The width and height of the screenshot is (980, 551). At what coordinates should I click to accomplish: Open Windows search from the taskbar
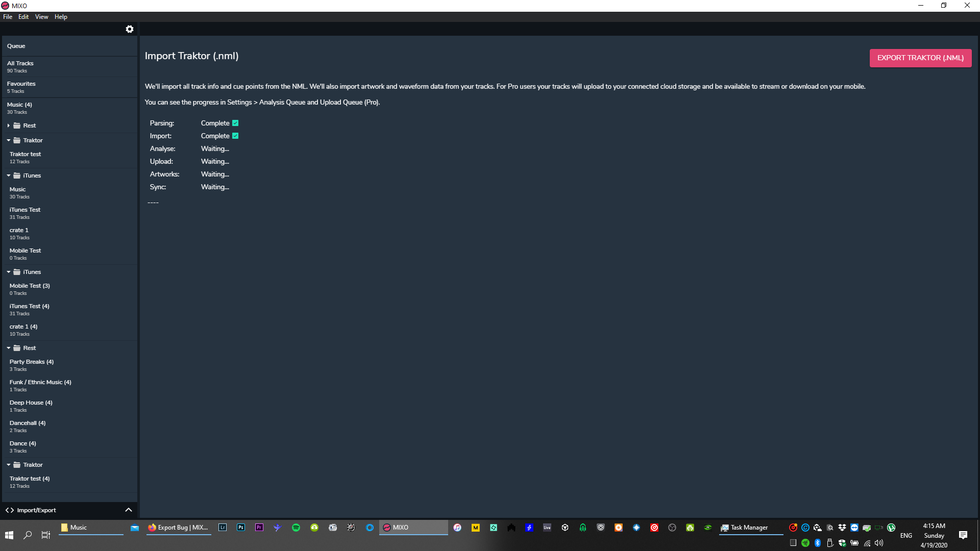click(28, 535)
